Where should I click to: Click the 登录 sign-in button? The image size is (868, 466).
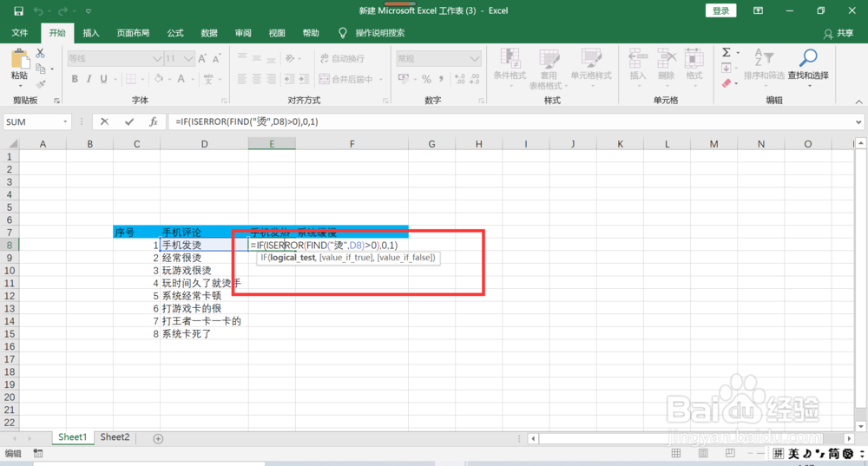pos(720,10)
